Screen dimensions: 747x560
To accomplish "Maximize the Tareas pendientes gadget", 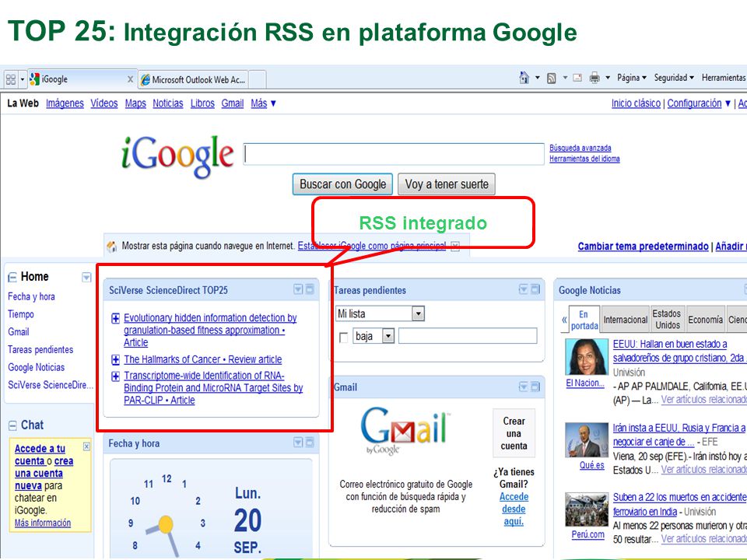I will pyautogui.click(x=535, y=289).
